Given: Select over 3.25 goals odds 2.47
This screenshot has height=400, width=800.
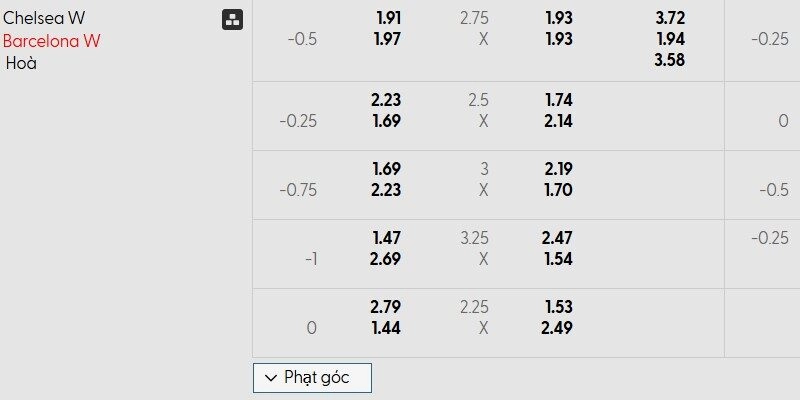Looking at the screenshot, I should [x=558, y=239].
